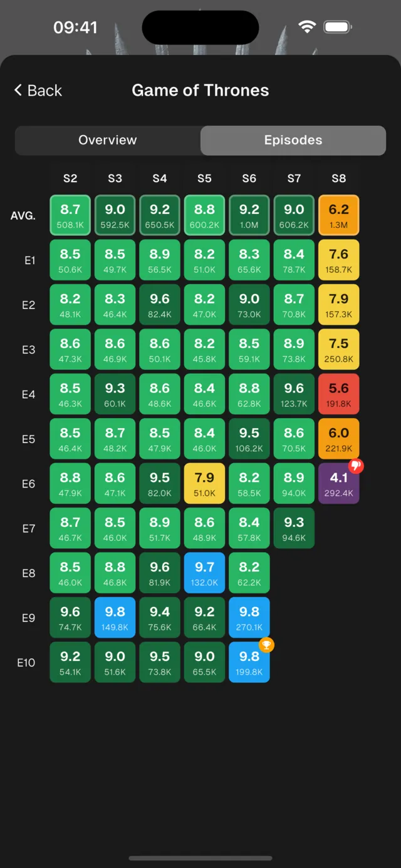This screenshot has height=868, width=401.
Task: Open the 8.4 cell with 78.7K votes
Action: tap(294, 260)
